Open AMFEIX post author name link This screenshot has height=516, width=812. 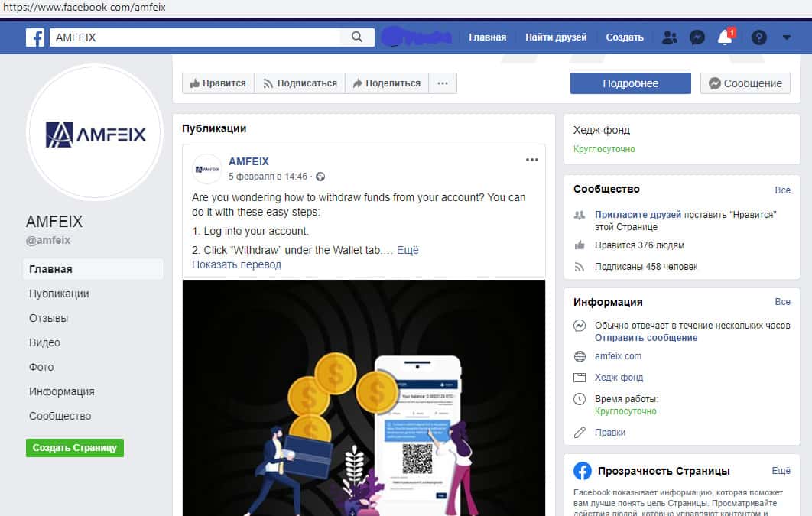(248, 161)
